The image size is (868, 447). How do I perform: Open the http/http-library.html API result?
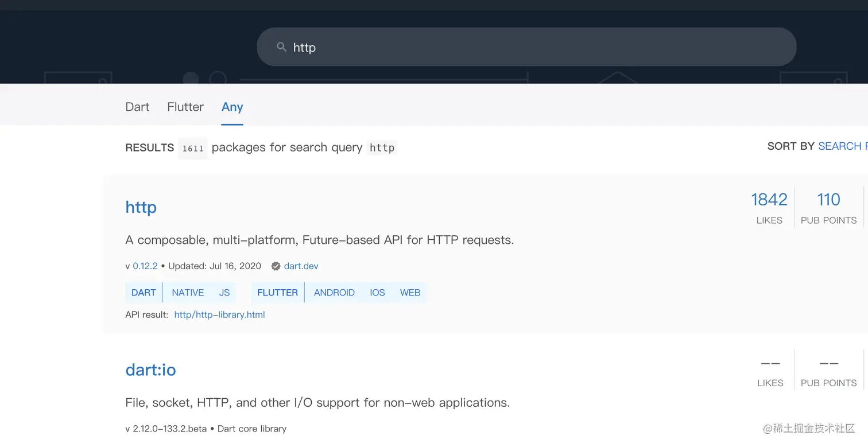(x=219, y=314)
